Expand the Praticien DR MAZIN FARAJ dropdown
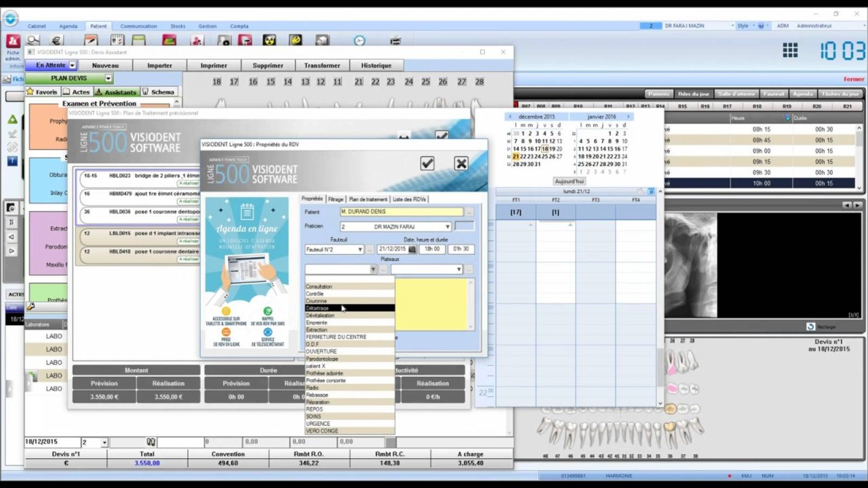The width and height of the screenshot is (868, 488). [447, 227]
